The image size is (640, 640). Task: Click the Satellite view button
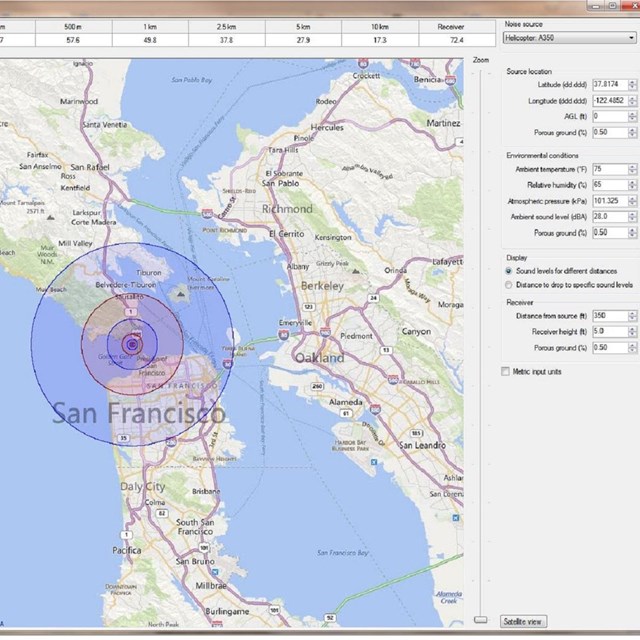pos(524,621)
